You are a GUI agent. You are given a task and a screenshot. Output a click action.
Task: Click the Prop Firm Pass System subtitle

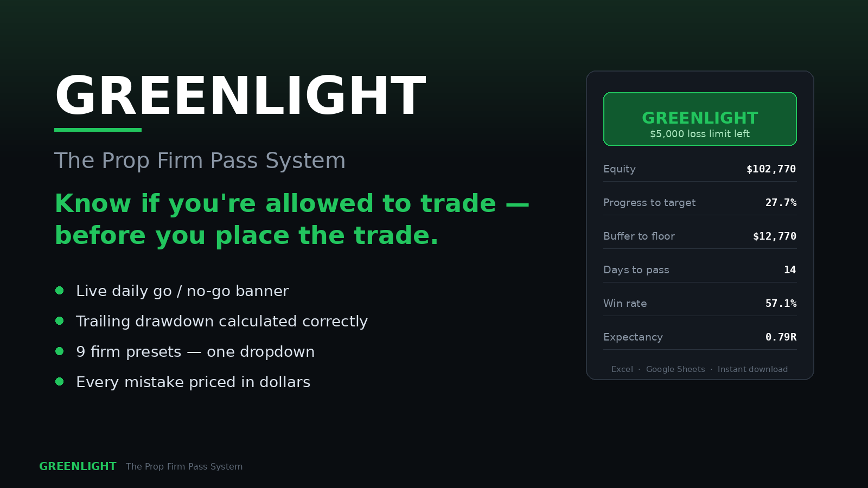200,161
